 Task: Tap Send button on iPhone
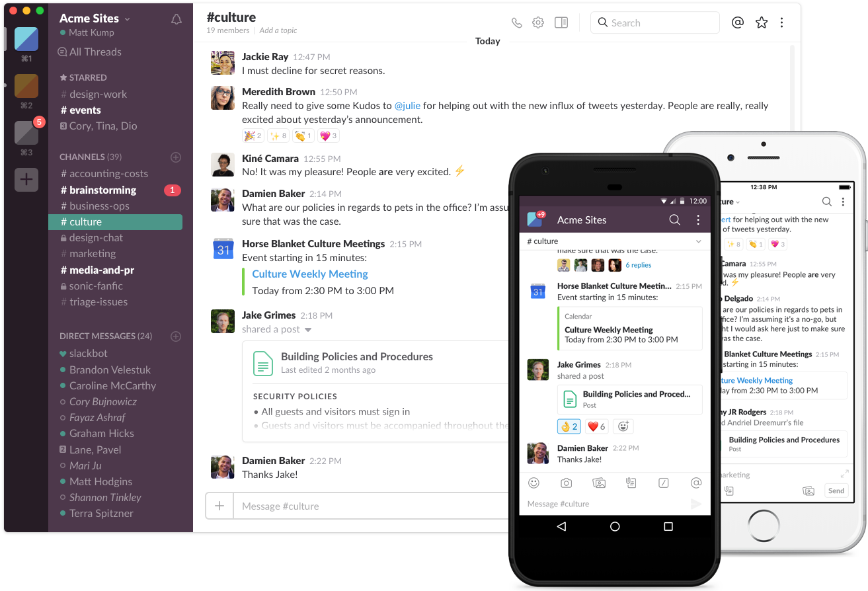coord(836,491)
